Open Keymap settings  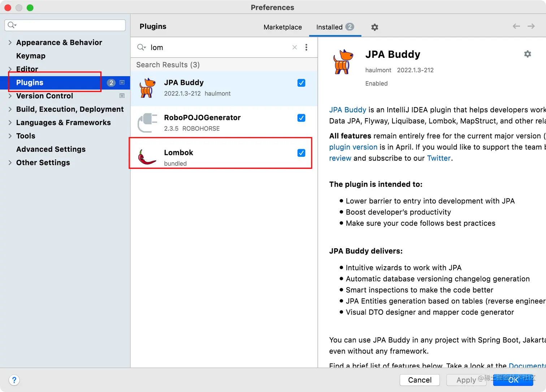point(31,56)
